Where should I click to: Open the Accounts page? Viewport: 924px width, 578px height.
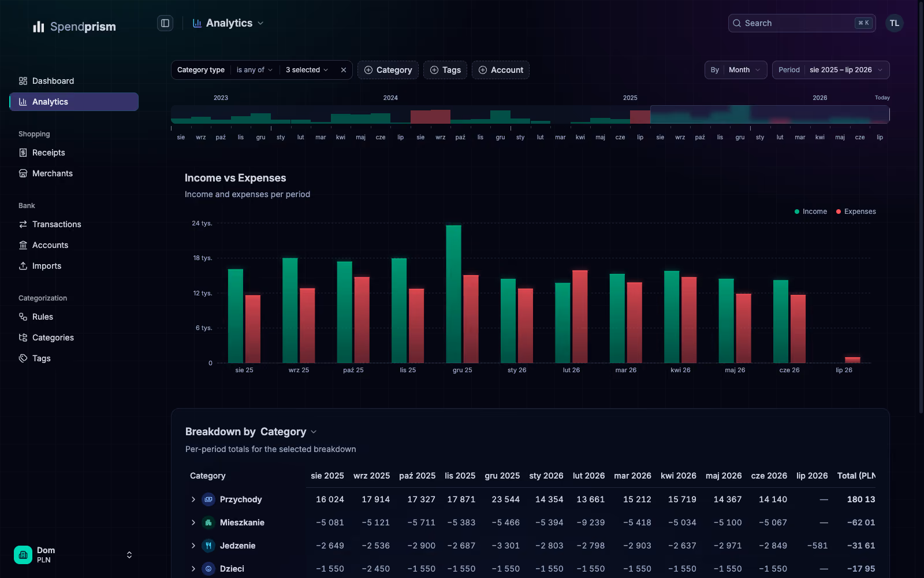(x=74, y=245)
